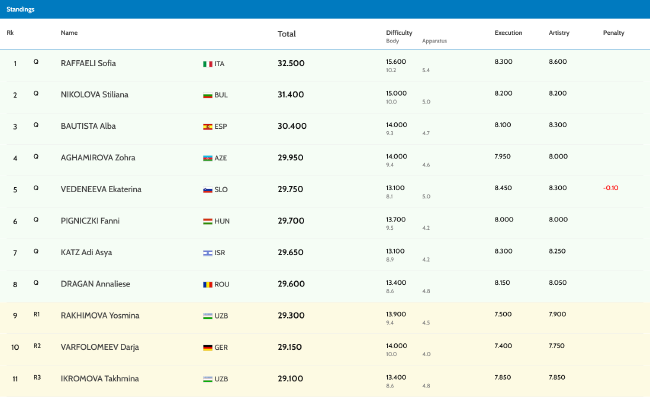Click the R1 reserve marker for RAKHIMOVA
Screen dimensions: 650x397
(x=36, y=315)
